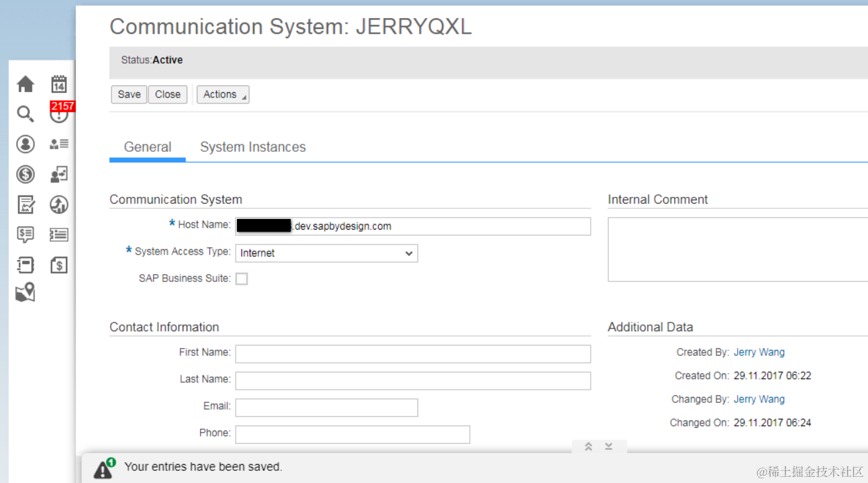
Task: Open the ticket list icon in sidebar
Action: click(59, 234)
